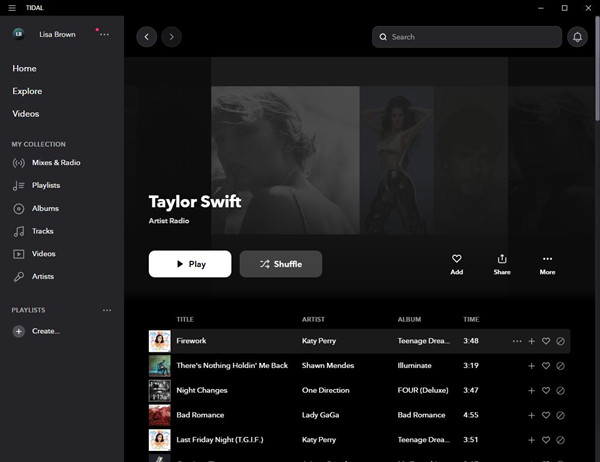
Task: Add Firework to playlist with plus icon
Action: (531, 341)
